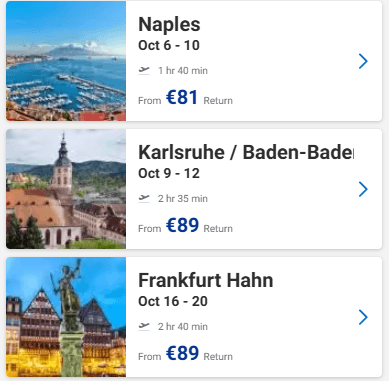
Task: Select the Frankfurt statue photo
Action: [66, 317]
